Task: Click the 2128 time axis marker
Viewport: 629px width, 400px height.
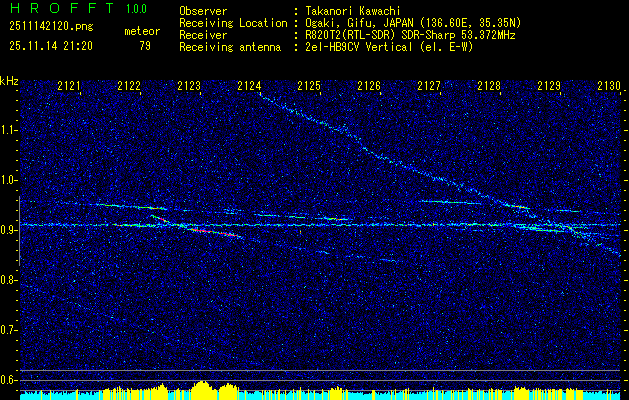Action: point(489,86)
